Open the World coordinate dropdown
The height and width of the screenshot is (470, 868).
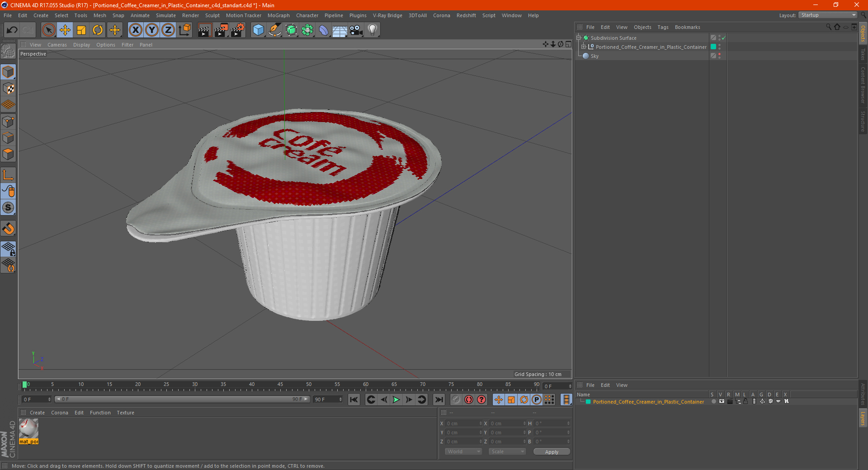pyautogui.click(x=463, y=451)
